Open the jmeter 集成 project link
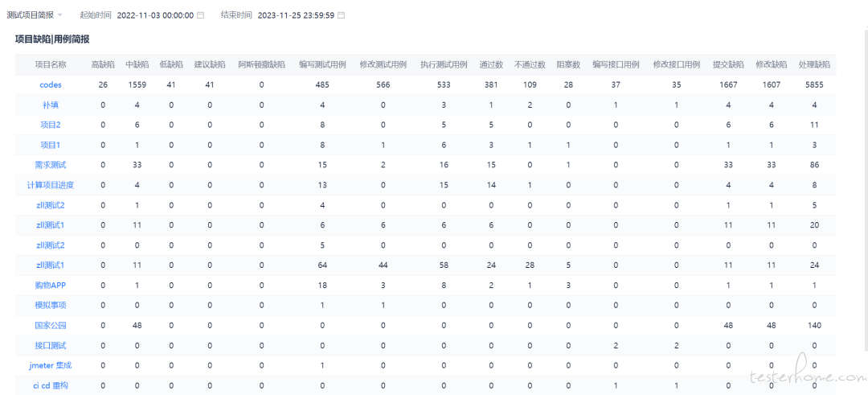The width and height of the screenshot is (868, 395). 51,365
